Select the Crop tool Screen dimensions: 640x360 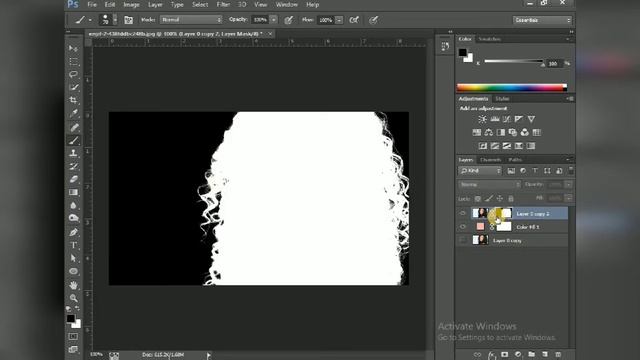pos(73,100)
